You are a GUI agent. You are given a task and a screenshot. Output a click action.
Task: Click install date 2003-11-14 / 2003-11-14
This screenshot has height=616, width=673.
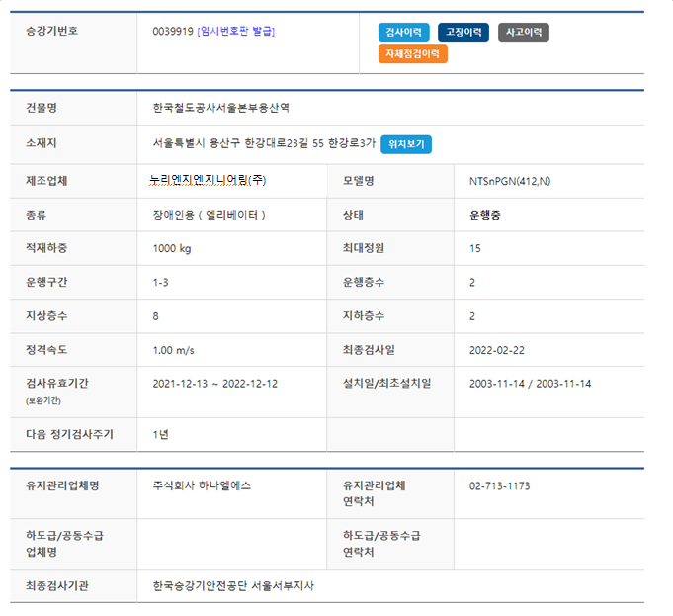[x=530, y=384]
